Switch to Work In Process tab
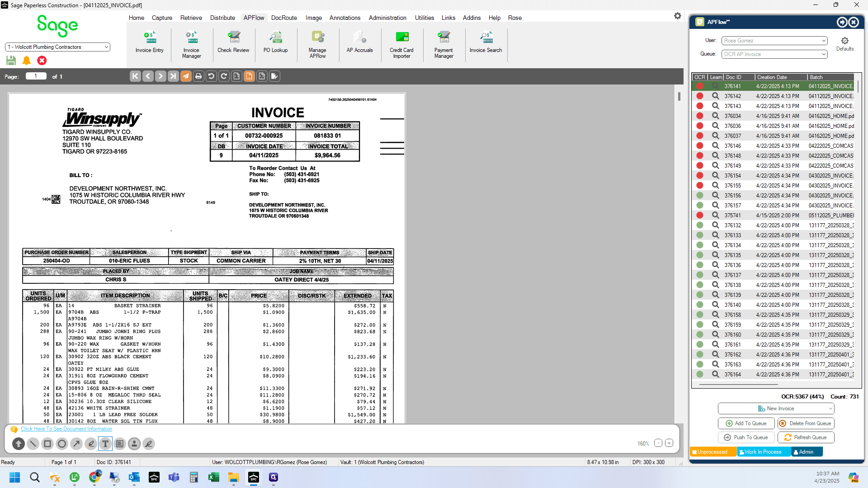Image resolution: width=868 pixels, height=488 pixels. pos(764,452)
